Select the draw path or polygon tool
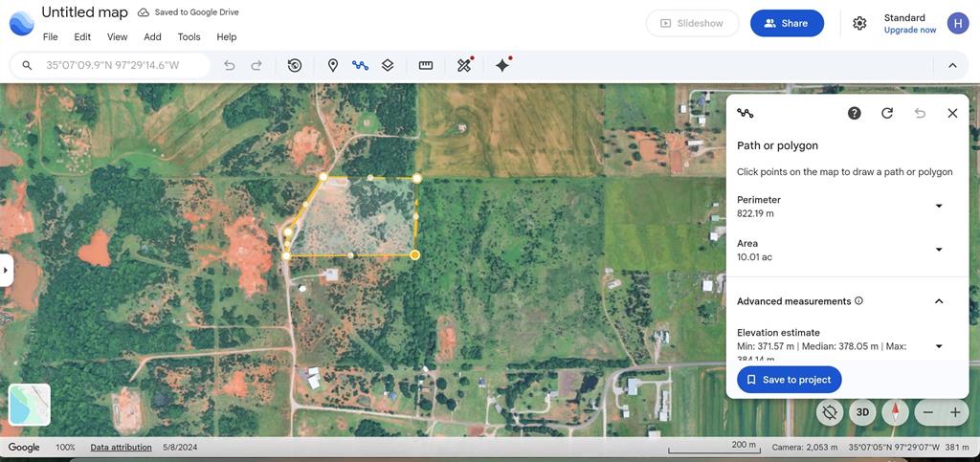The image size is (980, 462). tap(360, 65)
